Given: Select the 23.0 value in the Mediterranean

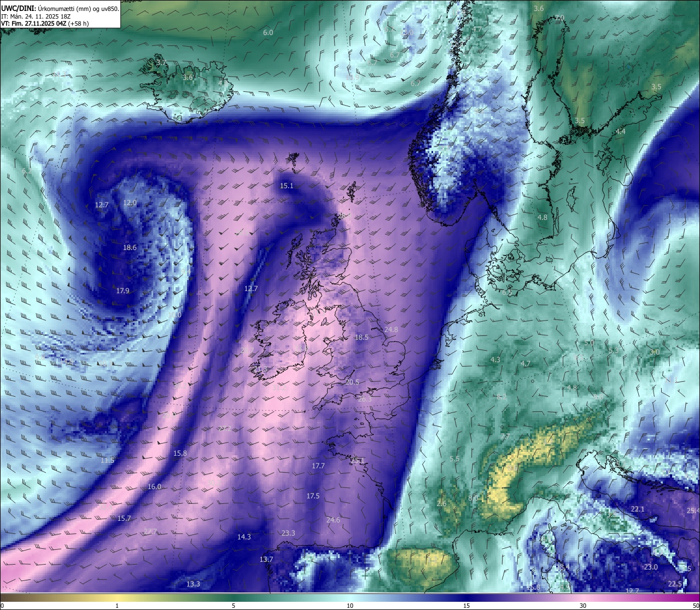Looking at the screenshot, I should [651, 567].
